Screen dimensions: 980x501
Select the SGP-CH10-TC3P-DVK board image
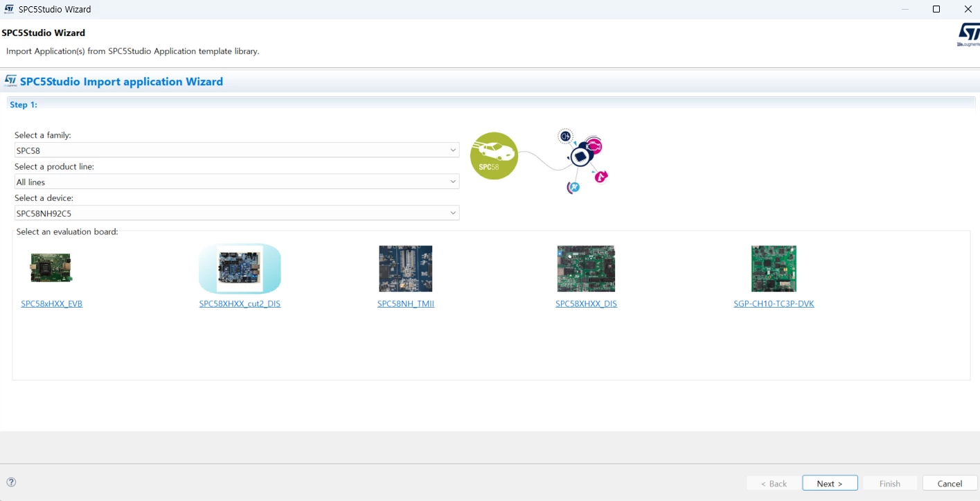(x=774, y=268)
